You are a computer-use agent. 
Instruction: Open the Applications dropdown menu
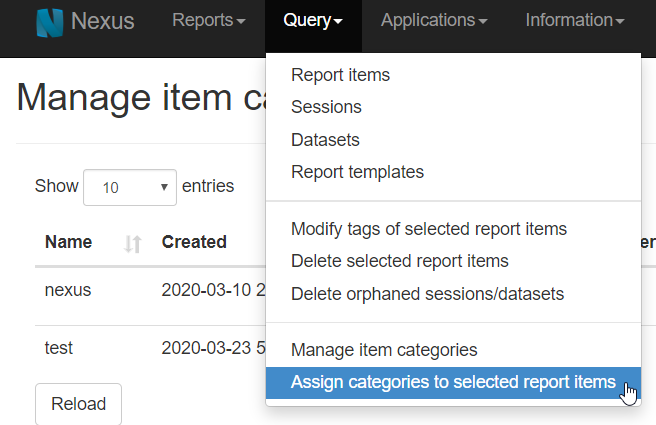point(434,20)
